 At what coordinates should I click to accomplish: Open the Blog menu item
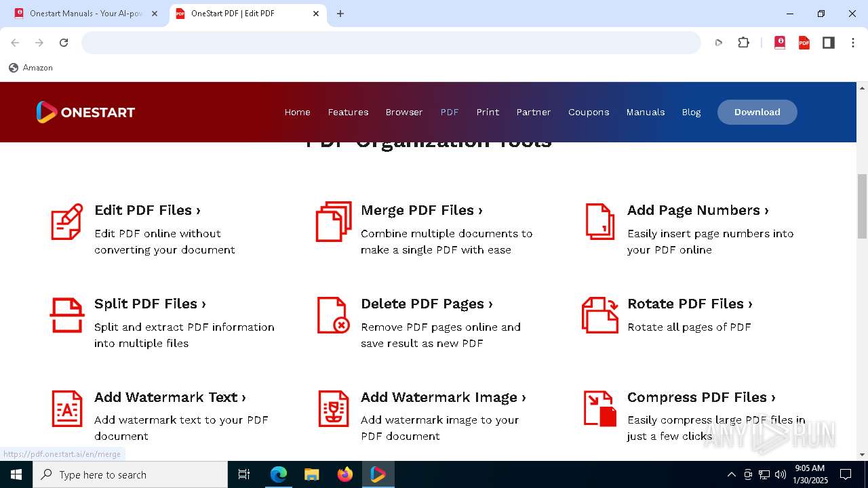pyautogui.click(x=691, y=112)
